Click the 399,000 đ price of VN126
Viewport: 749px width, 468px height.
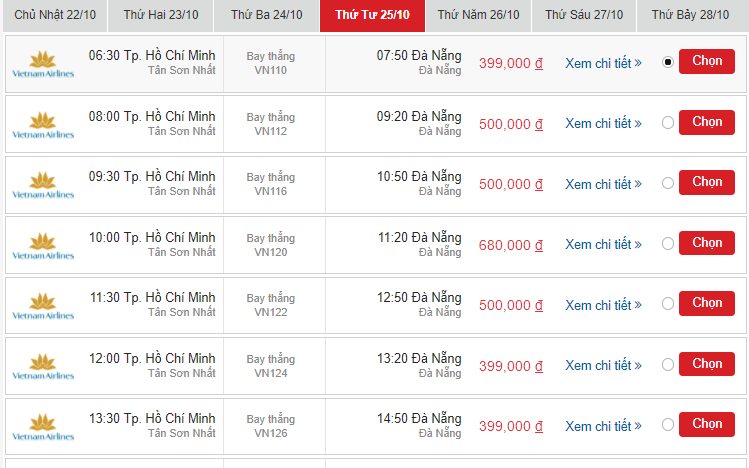pos(511,426)
